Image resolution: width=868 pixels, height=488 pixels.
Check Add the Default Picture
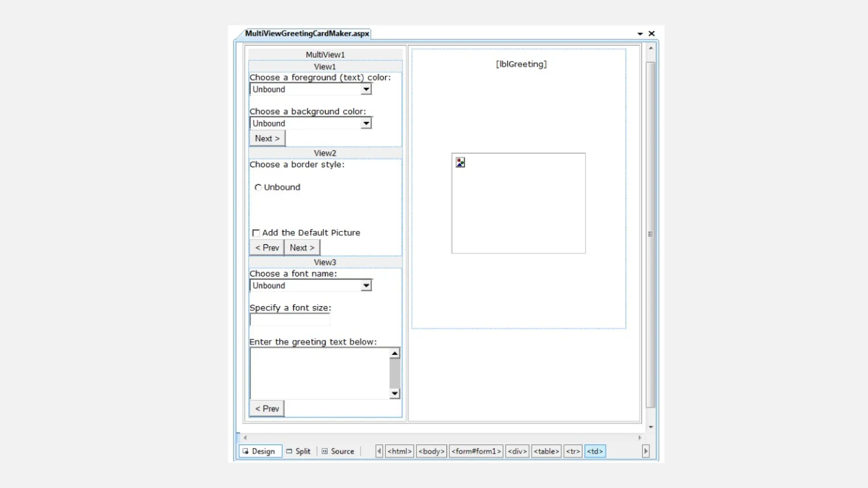coord(256,233)
